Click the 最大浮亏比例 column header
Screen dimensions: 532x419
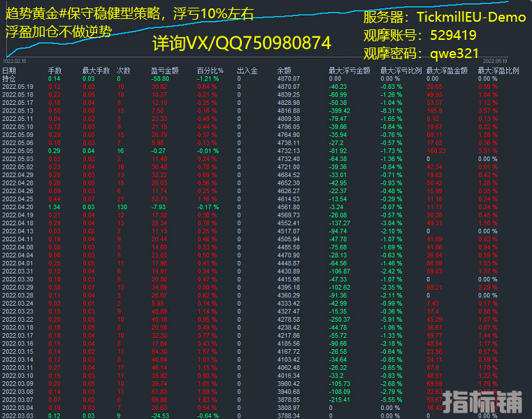click(x=401, y=71)
